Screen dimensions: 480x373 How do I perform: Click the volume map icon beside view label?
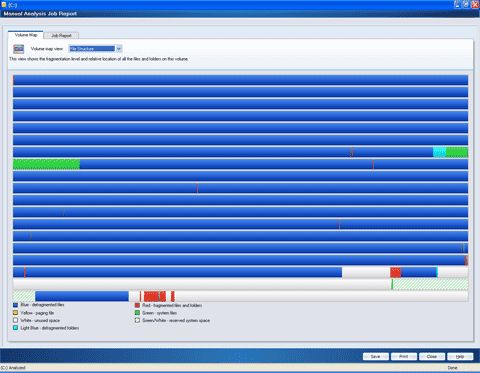tap(19, 49)
